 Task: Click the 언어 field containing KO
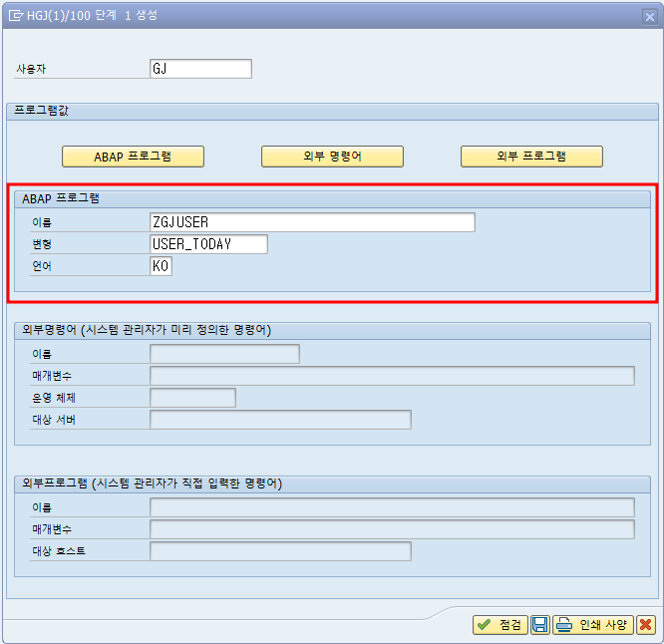(161, 266)
